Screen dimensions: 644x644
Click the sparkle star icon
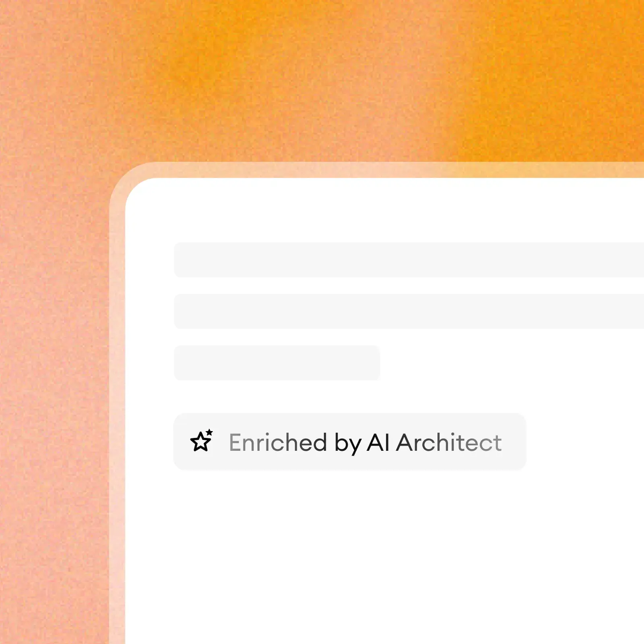pyautogui.click(x=201, y=441)
